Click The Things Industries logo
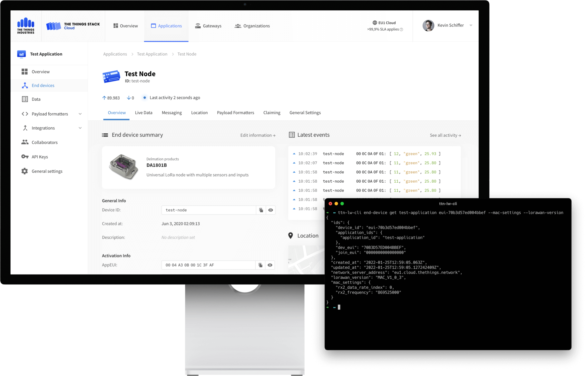The width and height of the screenshot is (588, 376). coord(26,26)
